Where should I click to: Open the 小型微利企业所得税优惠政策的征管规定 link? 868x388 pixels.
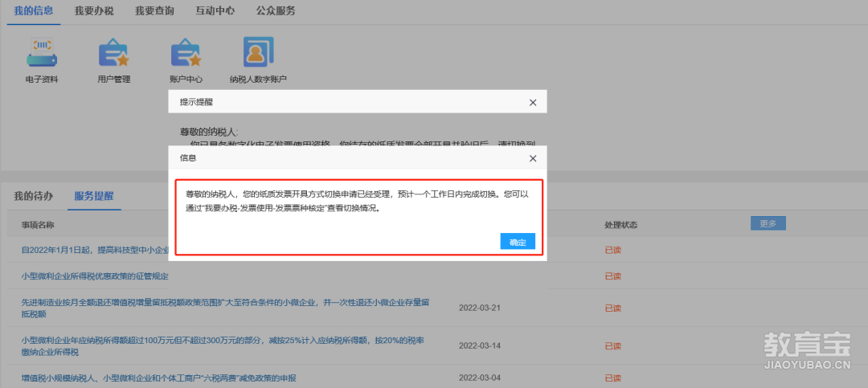pos(95,276)
